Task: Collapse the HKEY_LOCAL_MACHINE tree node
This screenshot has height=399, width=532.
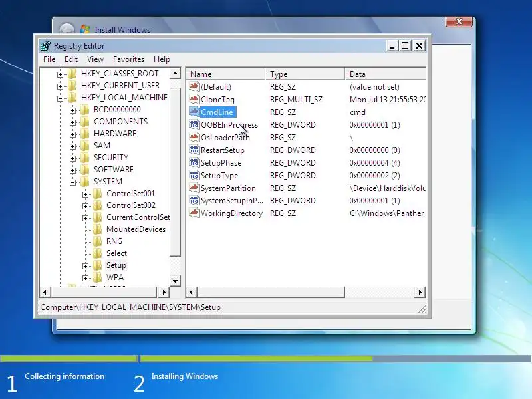Action: pyautogui.click(x=60, y=98)
